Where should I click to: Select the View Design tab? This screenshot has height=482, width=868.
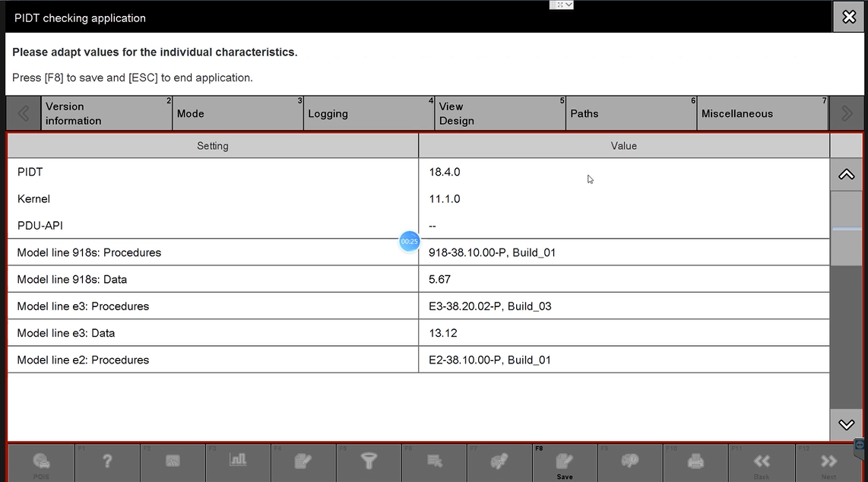pyautogui.click(x=499, y=114)
